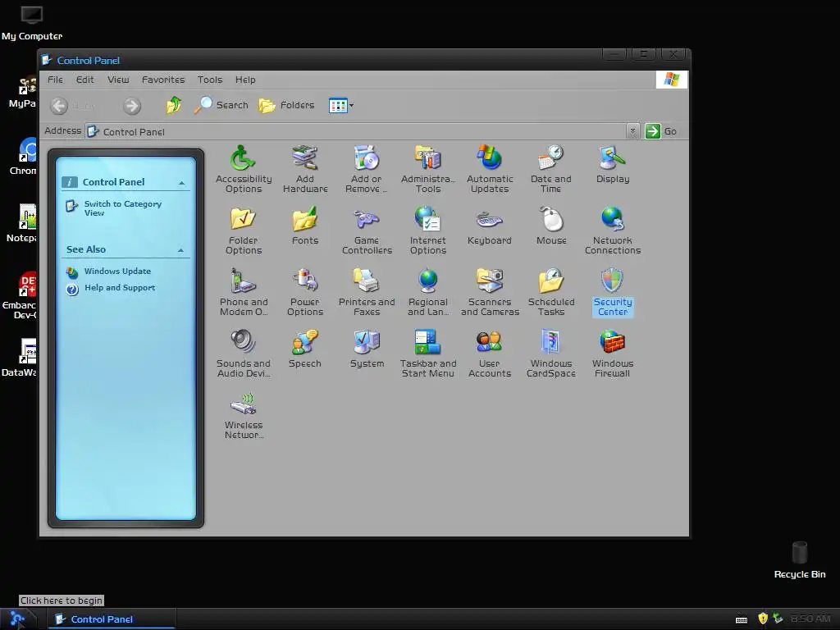Image resolution: width=840 pixels, height=630 pixels.
Task: Open Game Controllers
Action: [367, 230]
